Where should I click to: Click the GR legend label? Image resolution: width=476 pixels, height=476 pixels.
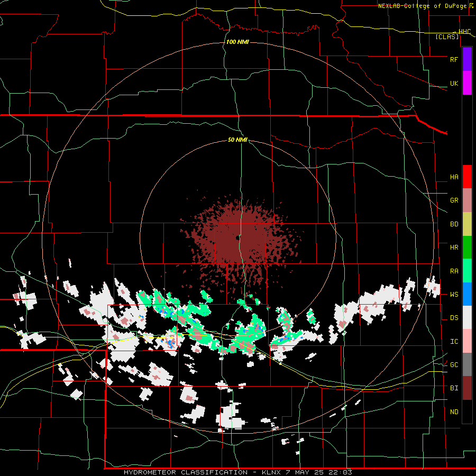454,200
